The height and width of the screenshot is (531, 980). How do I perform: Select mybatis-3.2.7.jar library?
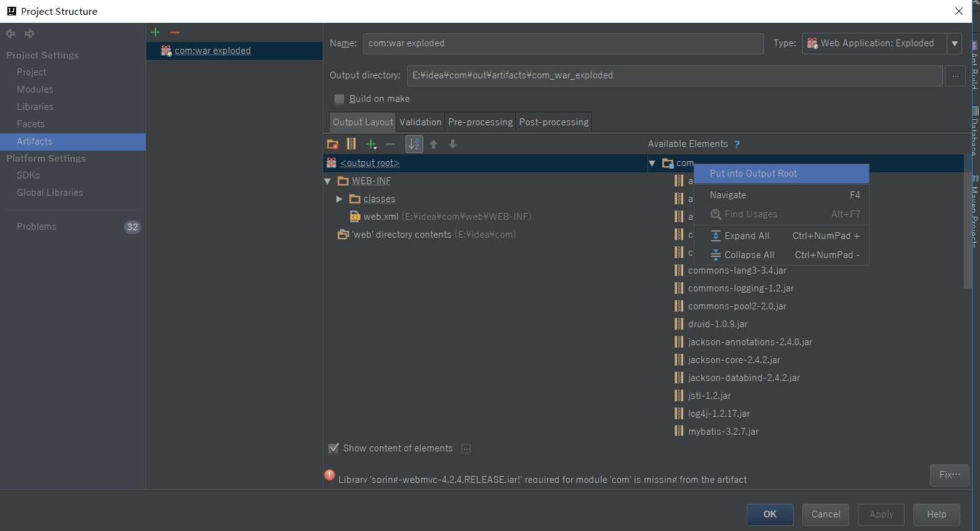pyautogui.click(x=723, y=432)
